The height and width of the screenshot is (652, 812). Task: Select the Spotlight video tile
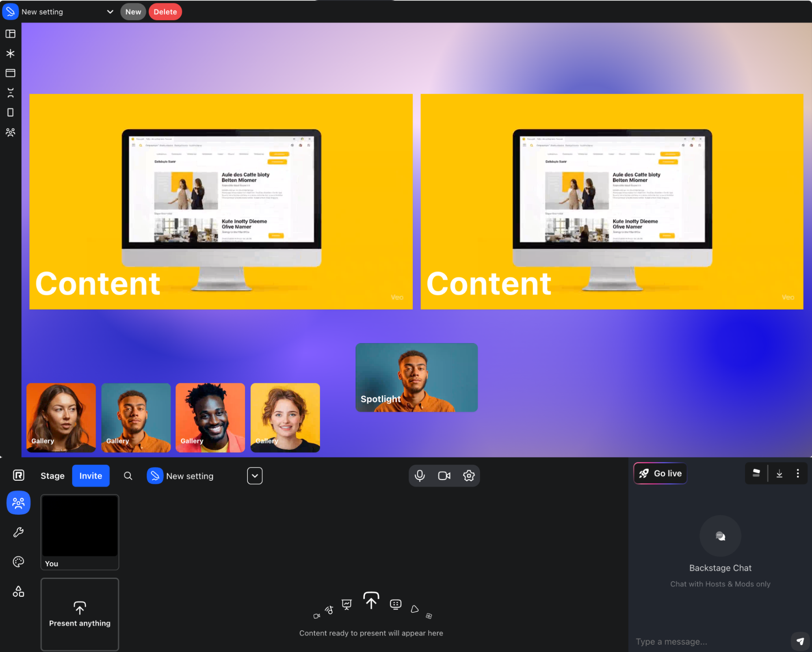(416, 378)
